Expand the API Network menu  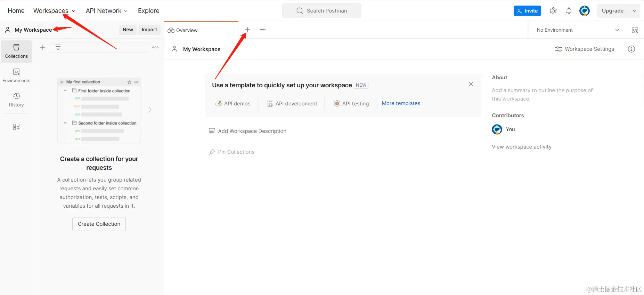tap(107, 11)
